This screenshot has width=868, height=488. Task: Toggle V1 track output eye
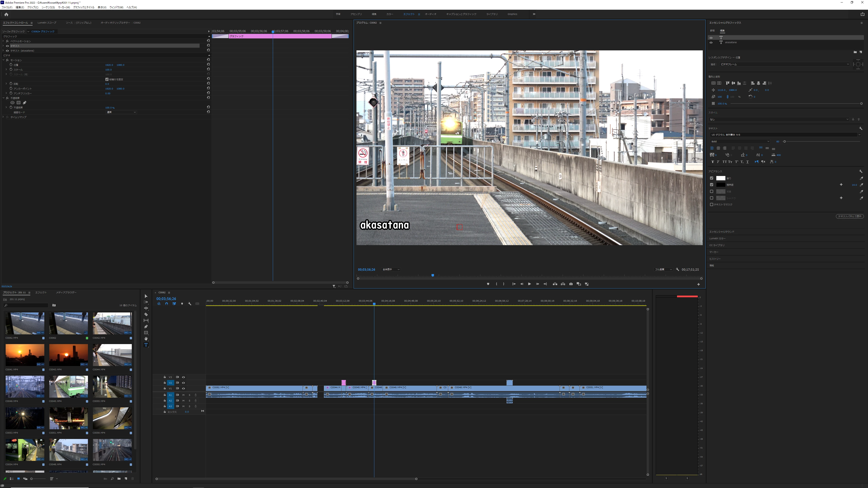pos(183,388)
